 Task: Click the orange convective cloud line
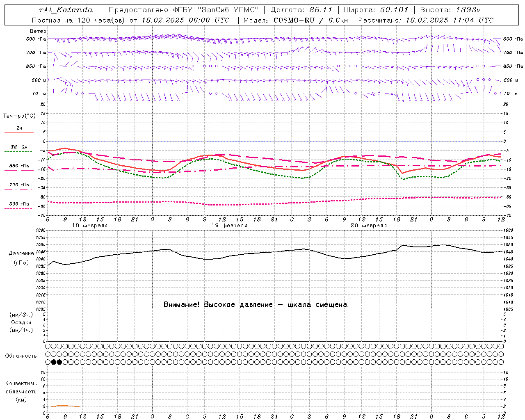click(65, 406)
